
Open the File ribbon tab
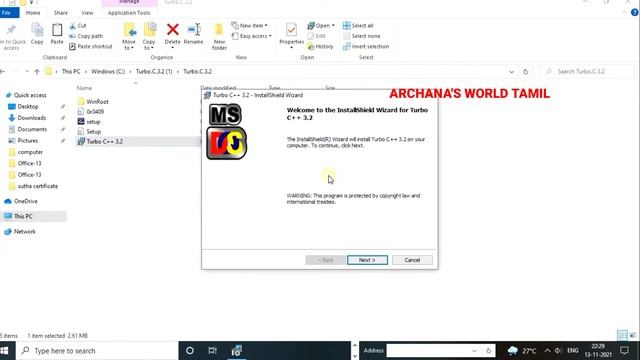pyautogui.click(x=7, y=13)
